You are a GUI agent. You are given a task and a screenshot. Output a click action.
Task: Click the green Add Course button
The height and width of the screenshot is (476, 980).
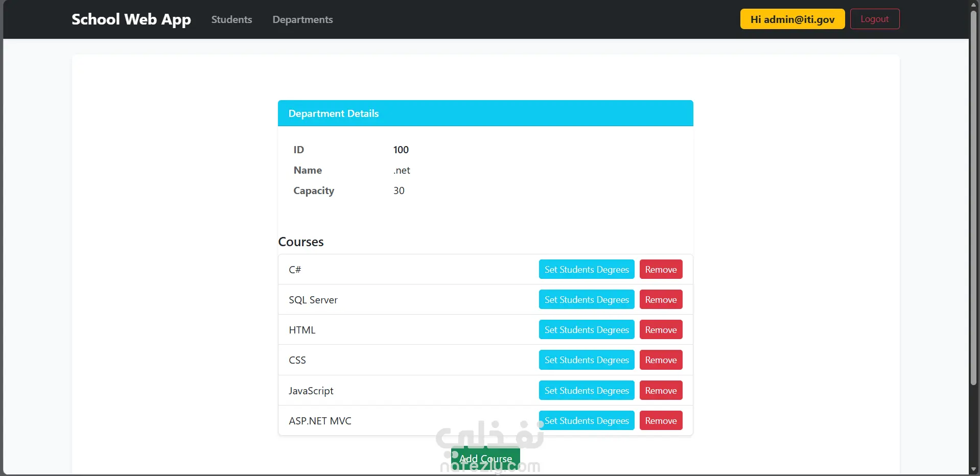pos(485,459)
